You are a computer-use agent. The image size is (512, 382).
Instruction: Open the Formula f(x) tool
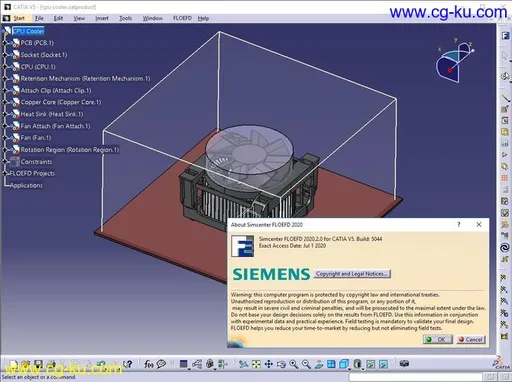149,364
